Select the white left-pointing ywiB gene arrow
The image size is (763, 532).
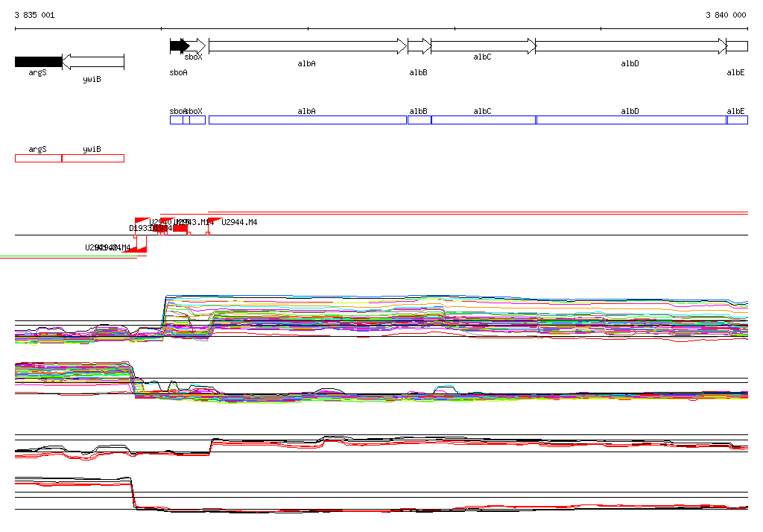click(93, 62)
